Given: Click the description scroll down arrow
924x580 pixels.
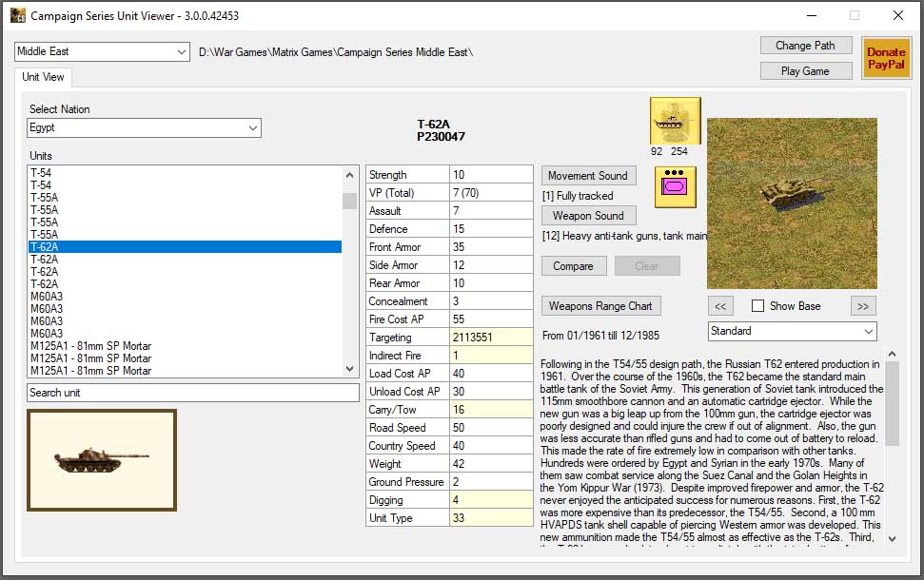Looking at the screenshot, I should click(893, 538).
